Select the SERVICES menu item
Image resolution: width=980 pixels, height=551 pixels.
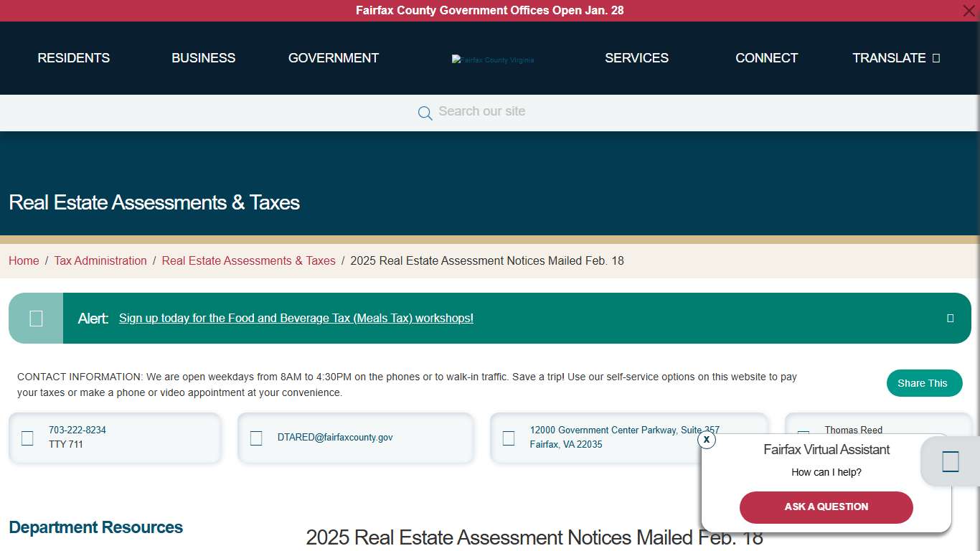pos(636,58)
